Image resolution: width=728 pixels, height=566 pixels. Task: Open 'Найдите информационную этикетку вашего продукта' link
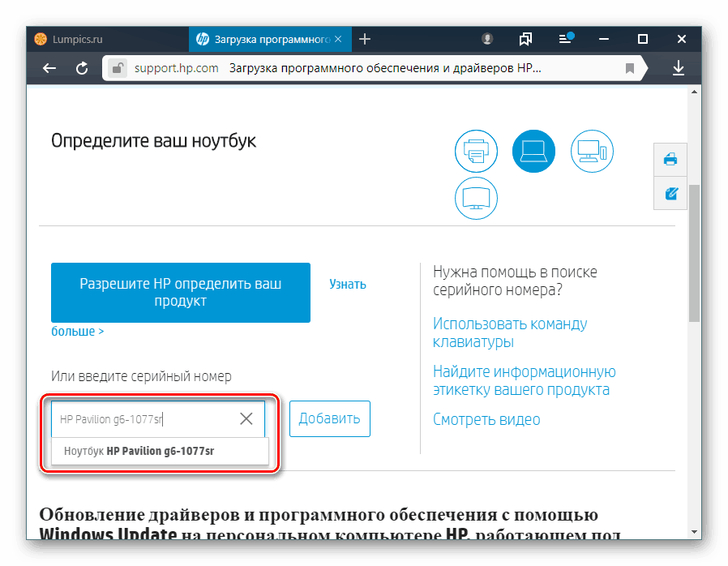(x=525, y=380)
